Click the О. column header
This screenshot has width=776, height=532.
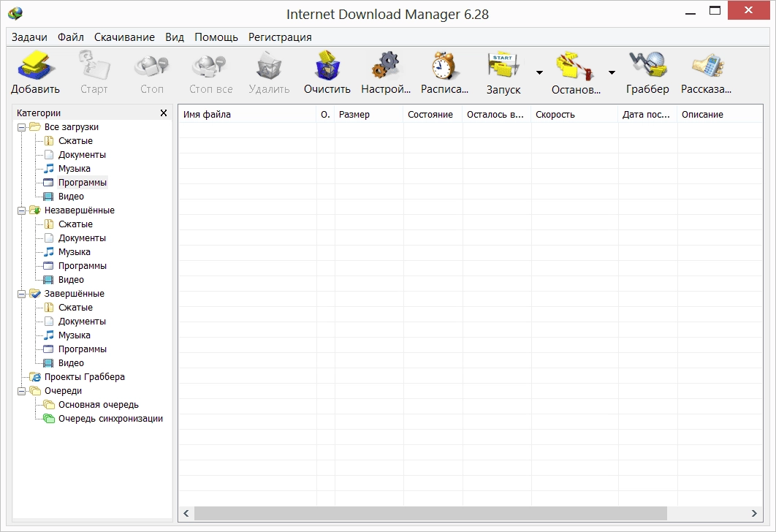pyautogui.click(x=325, y=114)
